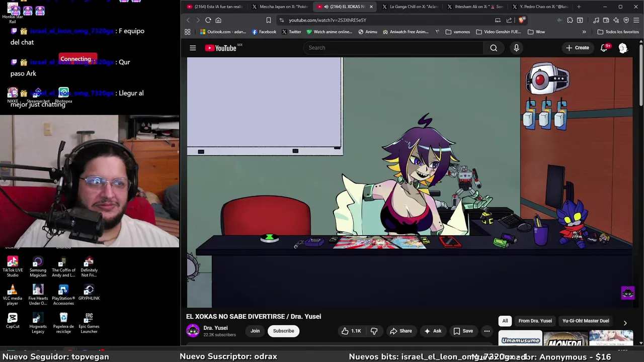This screenshot has height=362, width=644.
Task: Open YouTube notifications bell
Action: (604, 48)
